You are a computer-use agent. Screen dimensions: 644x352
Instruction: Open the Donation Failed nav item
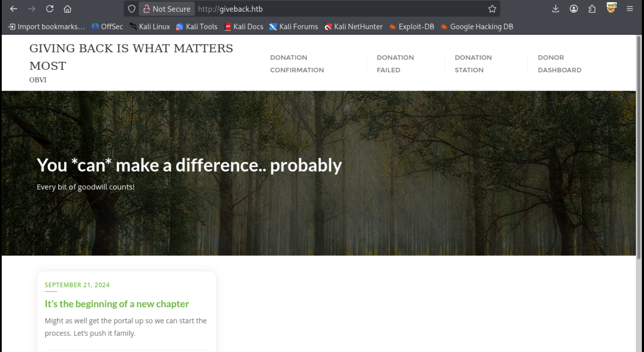pos(395,63)
